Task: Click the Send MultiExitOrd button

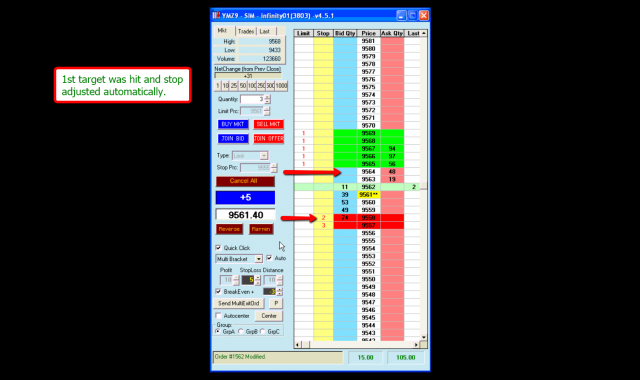Action: coord(239,303)
